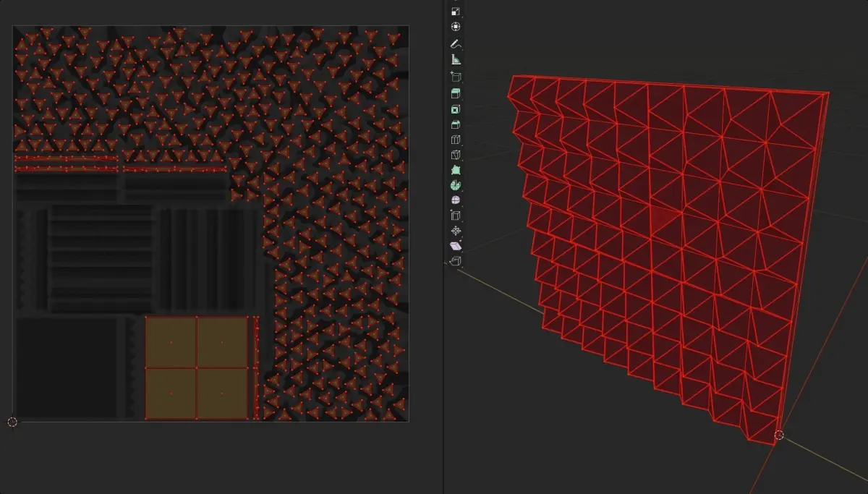Choose the Shrink/Fatten tool

pos(455,231)
